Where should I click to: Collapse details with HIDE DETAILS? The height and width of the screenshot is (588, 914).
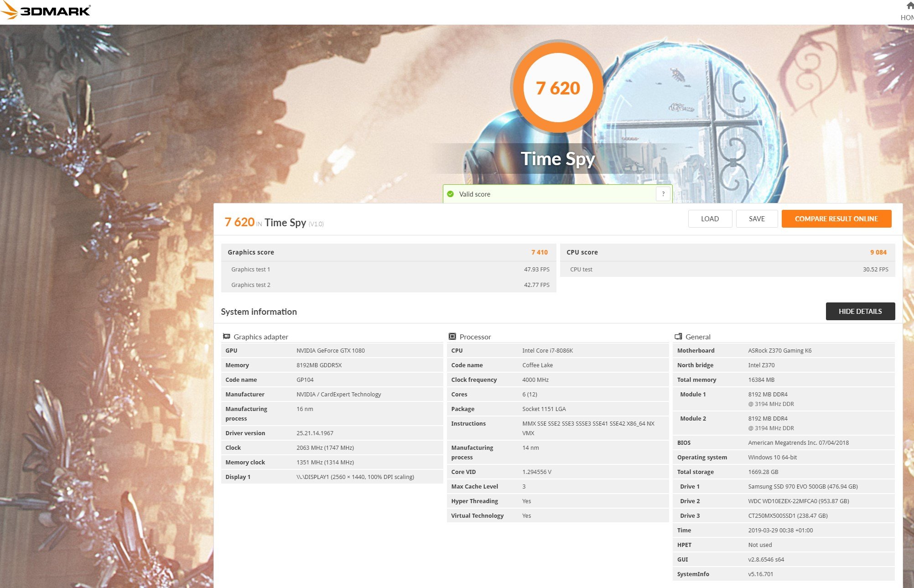(860, 312)
